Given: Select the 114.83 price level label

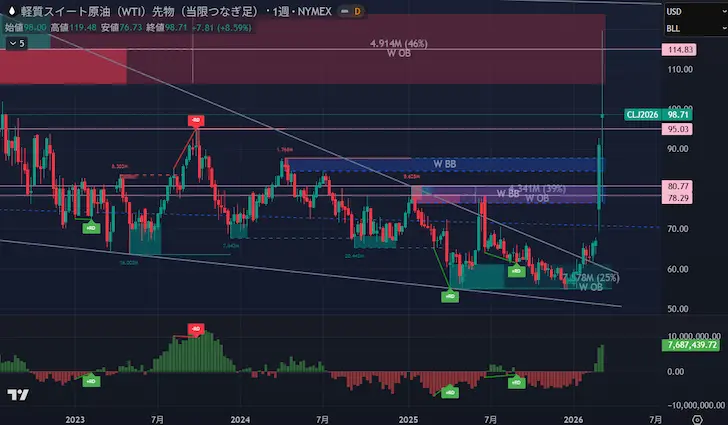Looking at the screenshot, I should pyautogui.click(x=681, y=49).
